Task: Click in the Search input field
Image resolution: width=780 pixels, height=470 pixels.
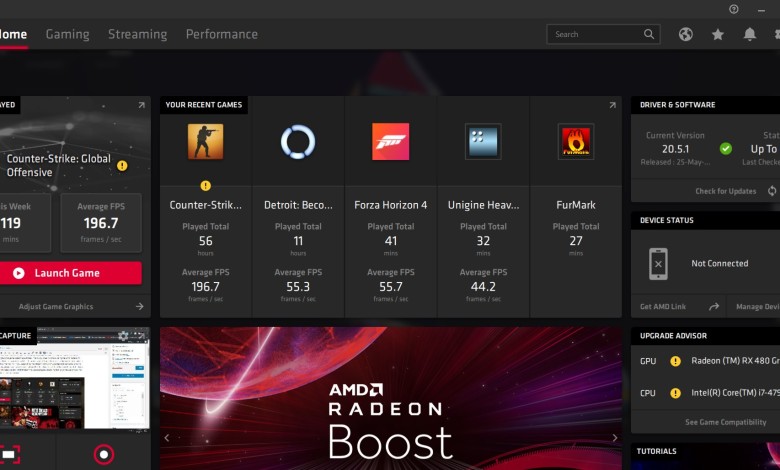Action: (603, 34)
